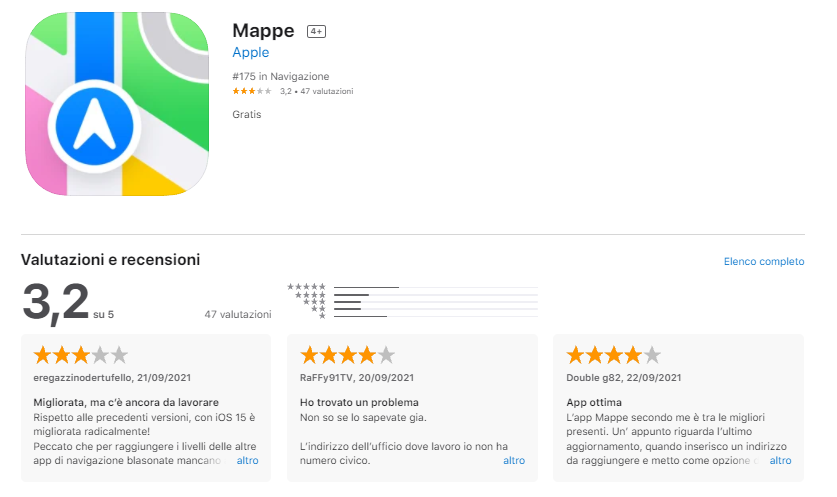Click the star rating on Double g82's review
Viewport: 837px width, 497px height.
[613, 354]
